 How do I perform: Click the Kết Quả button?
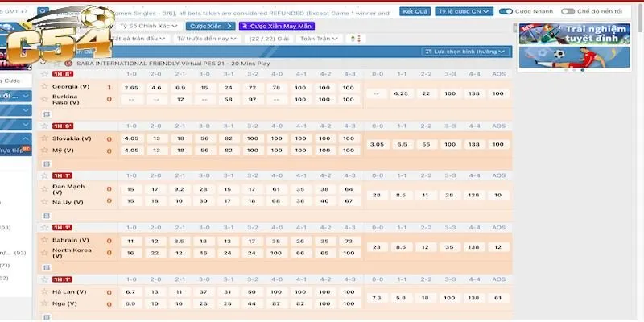coord(415,12)
